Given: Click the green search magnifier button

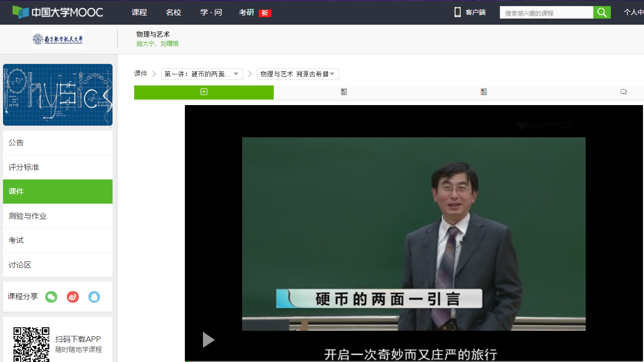Looking at the screenshot, I should pos(602,13).
